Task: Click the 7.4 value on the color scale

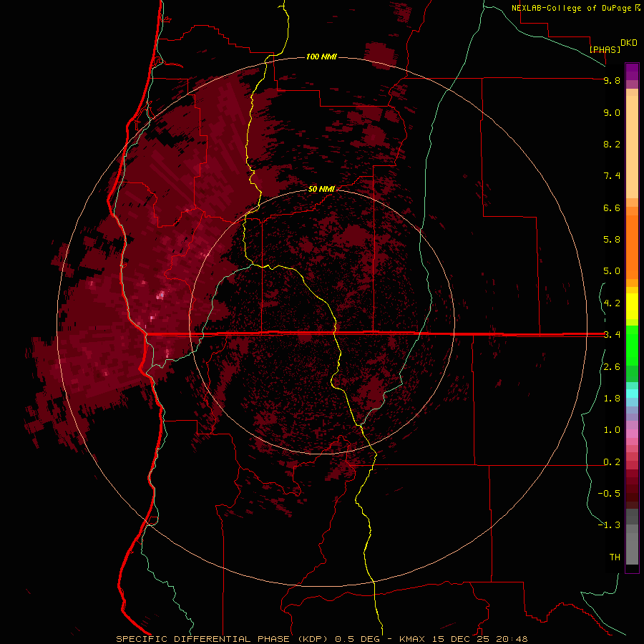Action: (612, 176)
